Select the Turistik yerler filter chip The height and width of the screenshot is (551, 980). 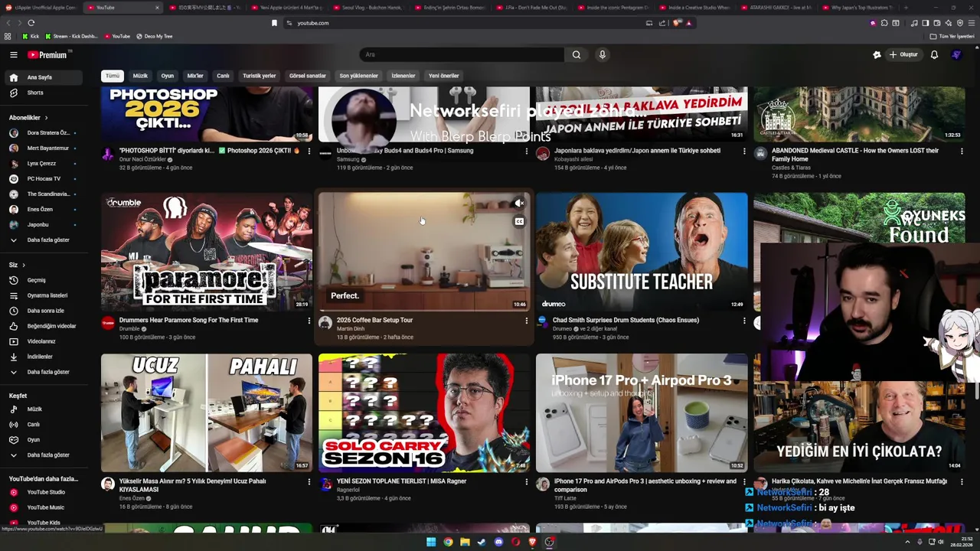click(259, 76)
